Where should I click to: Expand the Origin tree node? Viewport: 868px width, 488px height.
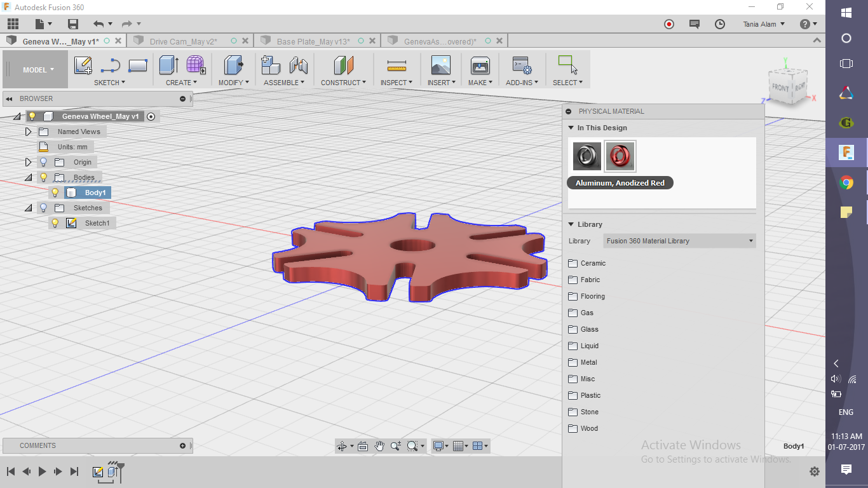(28, 162)
